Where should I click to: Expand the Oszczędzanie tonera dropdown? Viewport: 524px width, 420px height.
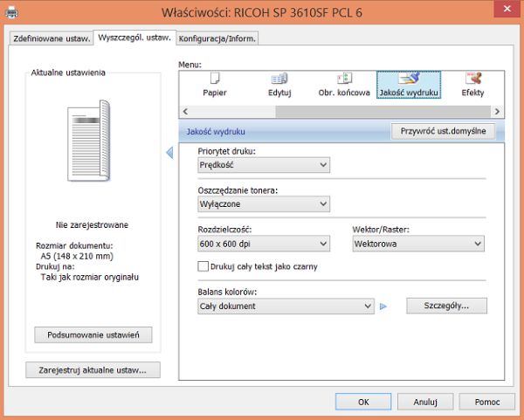tap(264, 203)
